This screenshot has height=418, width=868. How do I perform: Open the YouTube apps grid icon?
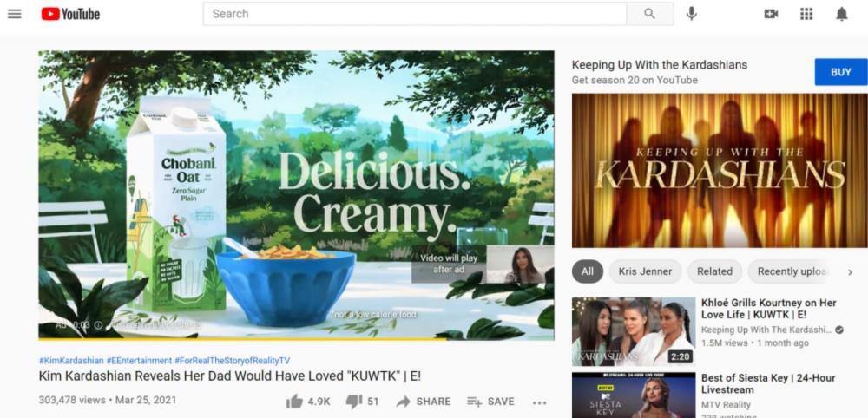coord(806,14)
